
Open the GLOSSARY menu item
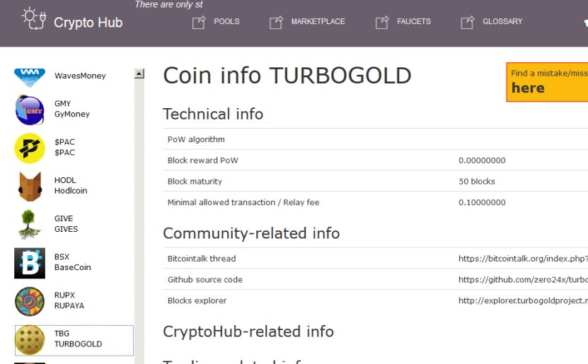[502, 21]
